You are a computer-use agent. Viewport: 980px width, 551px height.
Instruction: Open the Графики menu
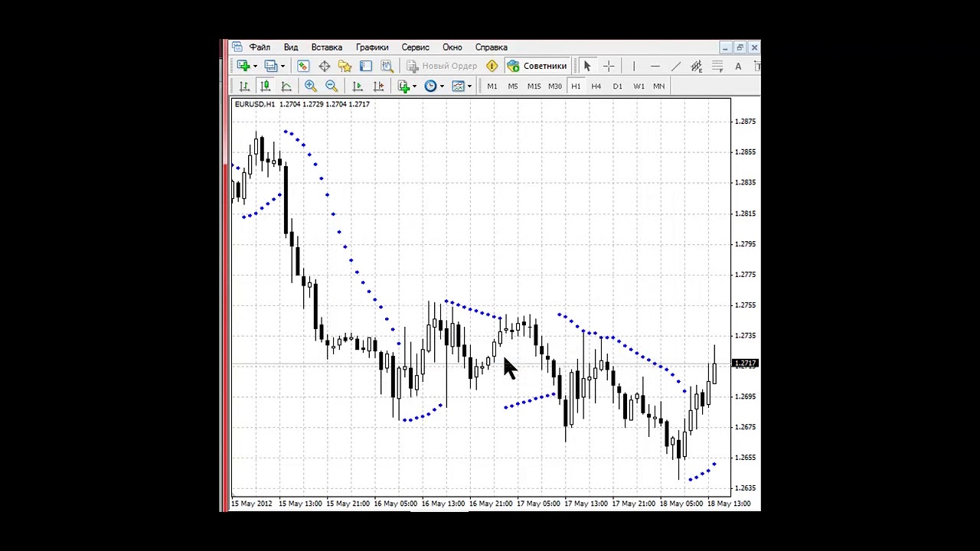[x=372, y=47]
